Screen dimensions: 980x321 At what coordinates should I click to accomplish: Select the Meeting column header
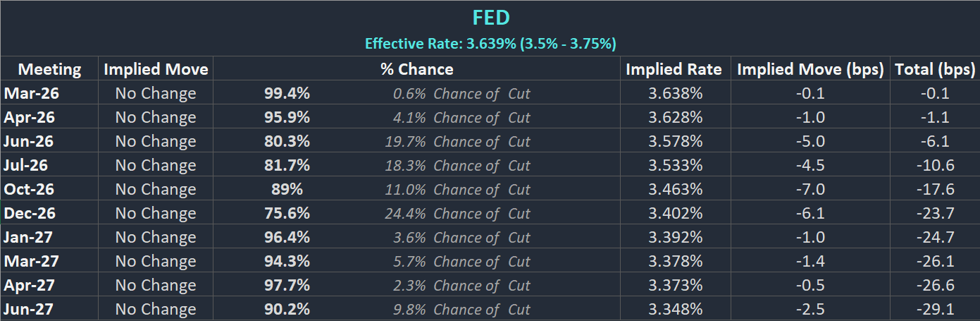[49, 69]
